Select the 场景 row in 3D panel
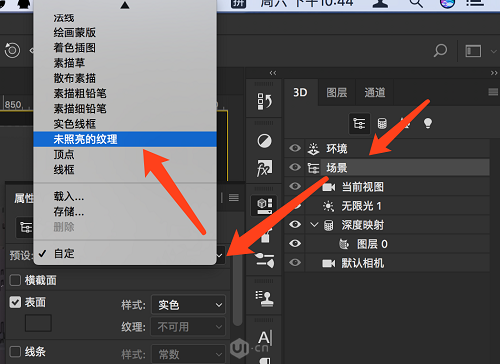The image size is (500, 364). click(405, 167)
